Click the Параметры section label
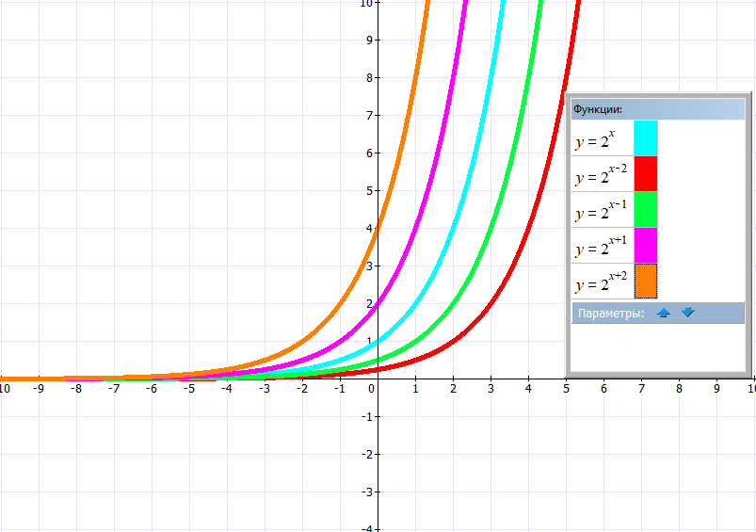756x532 pixels. click(610, 313)
